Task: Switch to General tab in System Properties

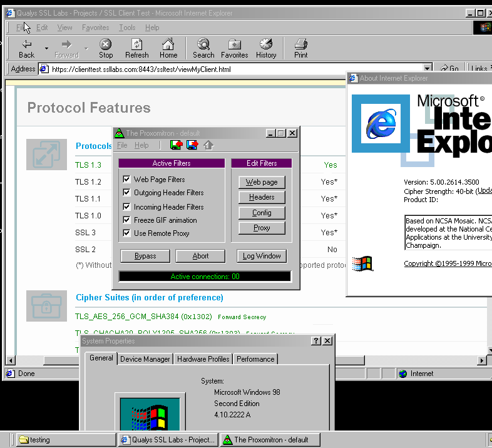Action: (101, 358)
